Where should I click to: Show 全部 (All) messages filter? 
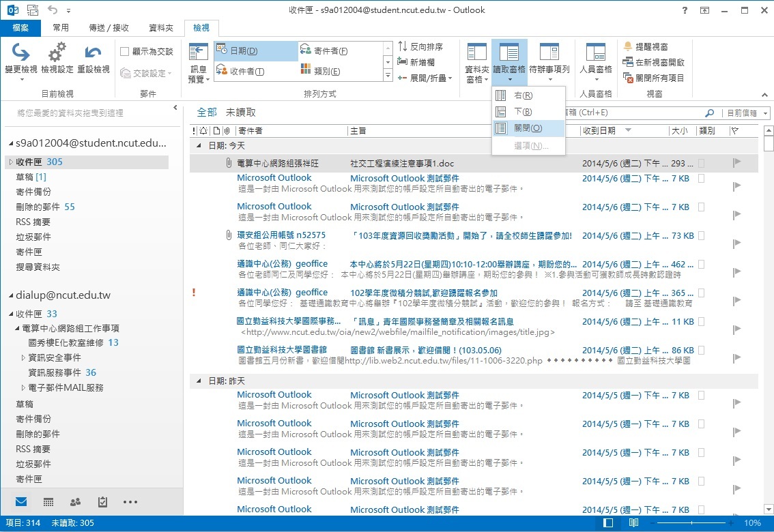[x=207, y=113]
